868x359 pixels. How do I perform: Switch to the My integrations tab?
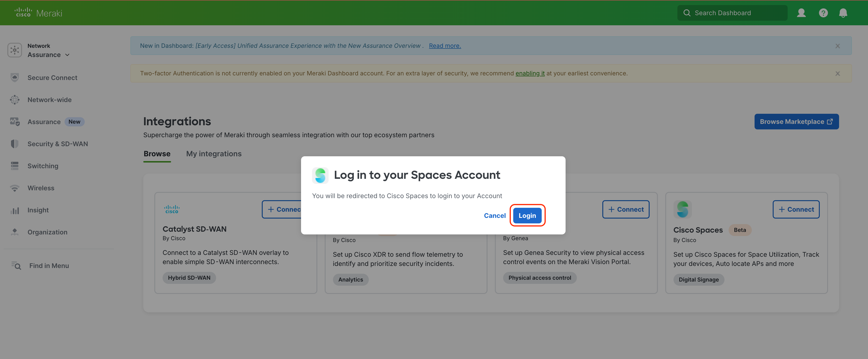214,154
